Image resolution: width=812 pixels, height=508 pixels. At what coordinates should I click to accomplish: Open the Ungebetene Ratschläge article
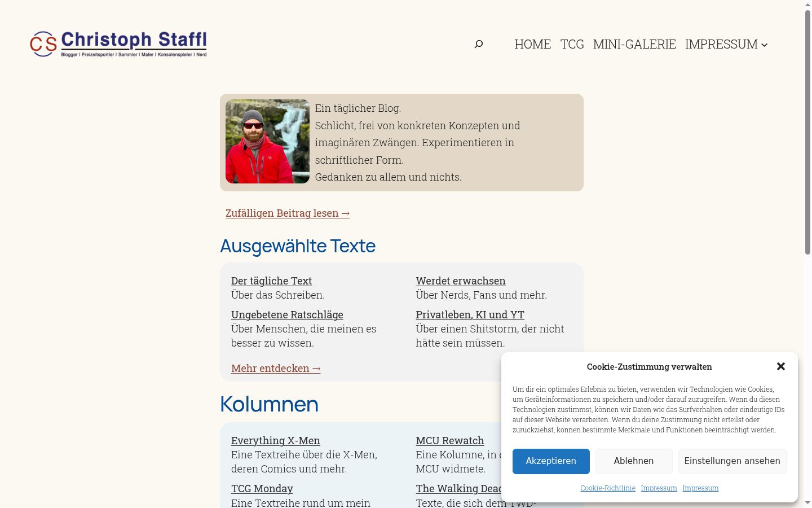pos(287,314)
